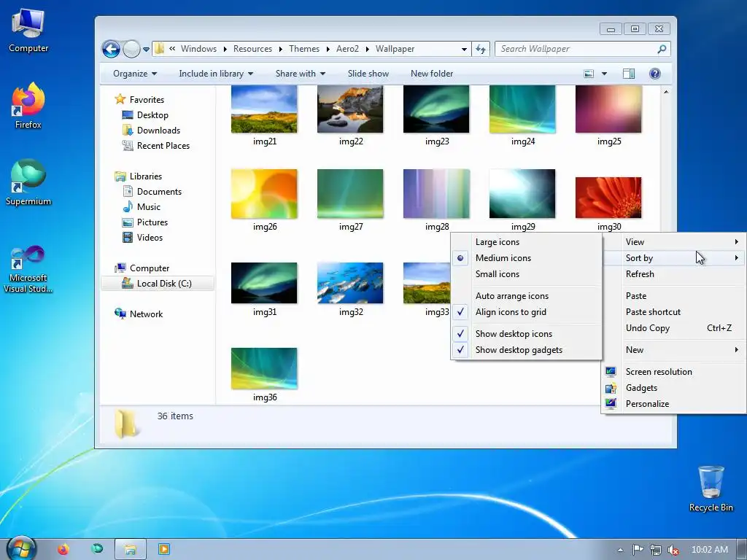Open Explorer Help question mark icon

(x=655, y=74)
